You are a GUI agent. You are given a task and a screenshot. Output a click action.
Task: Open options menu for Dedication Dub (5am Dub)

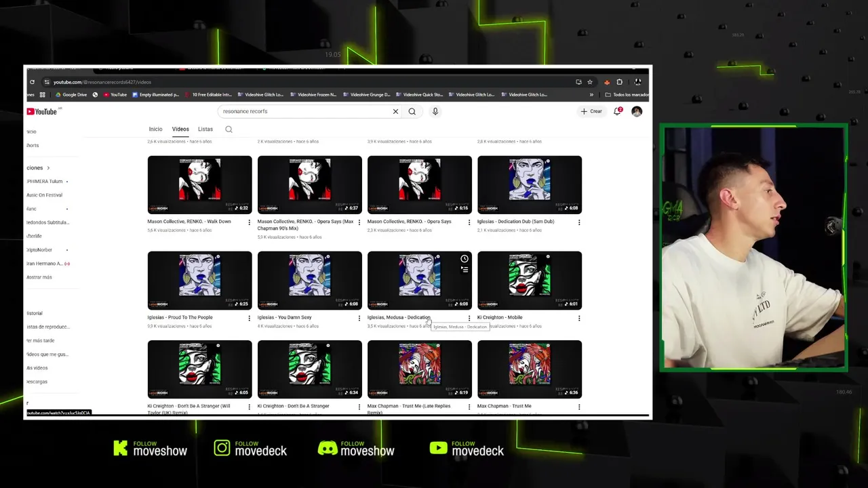click(578, 222)
